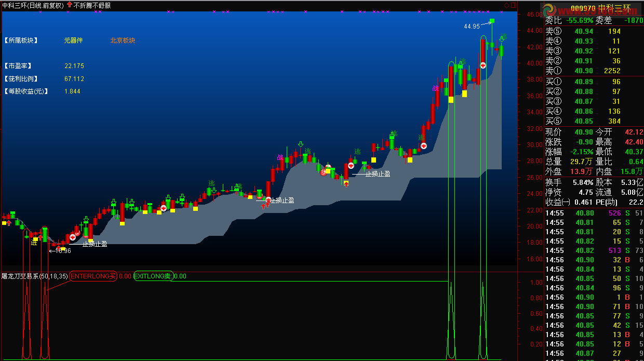Screen dimensions: 644x361
Task: Click the green 进 entry signal marker
Action: click(x=34, y=243)
